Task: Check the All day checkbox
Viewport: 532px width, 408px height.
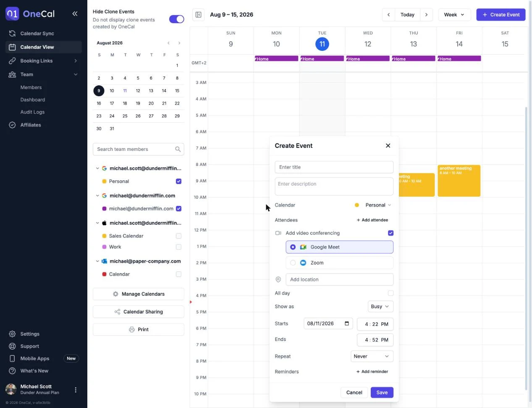Action: [x=391, y=293]
